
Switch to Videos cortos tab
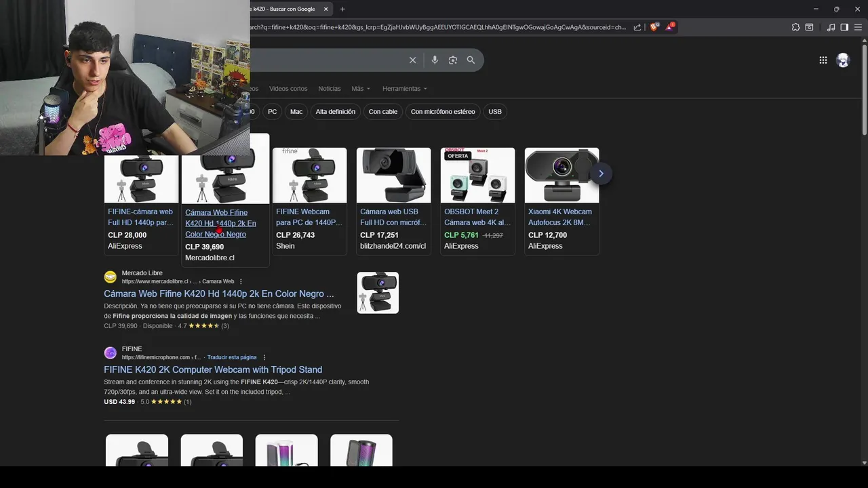tap(288, 89)
